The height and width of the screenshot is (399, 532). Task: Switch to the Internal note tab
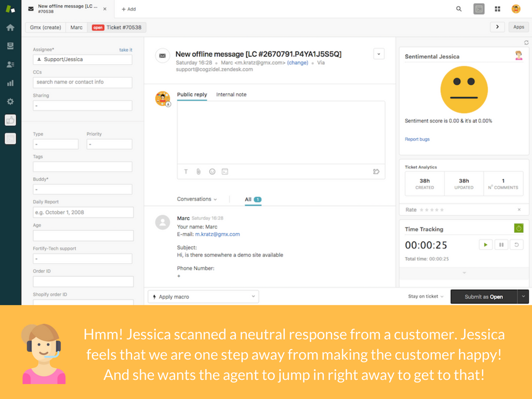point(231,95)
